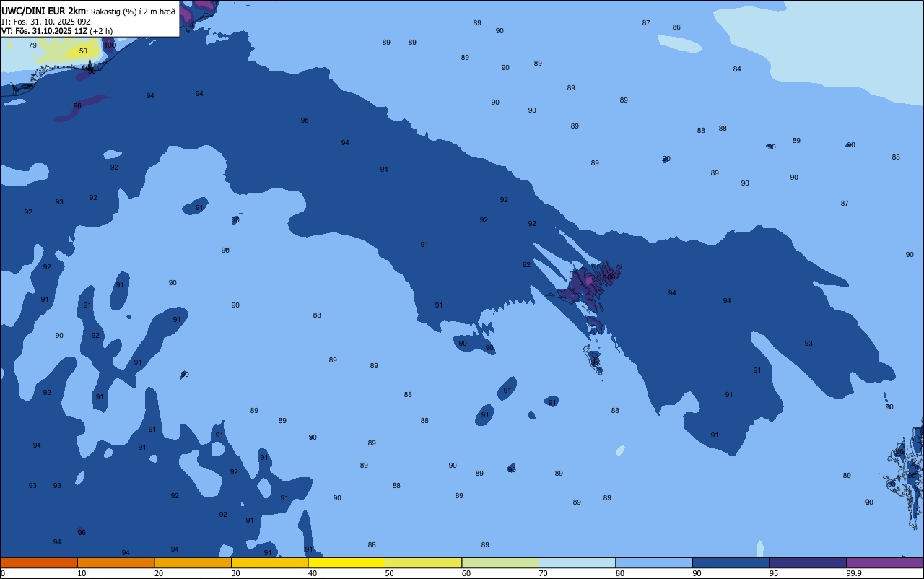
Task: Select the yellow 40–50 legend color band
Action: 346,562
